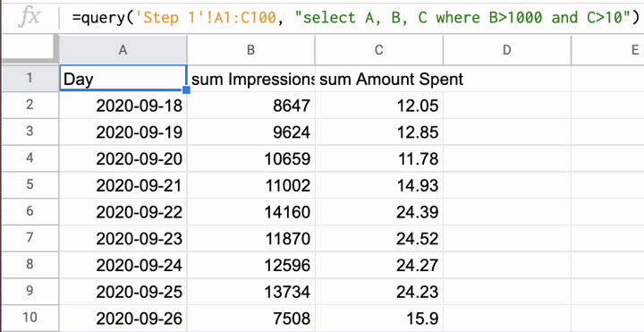
Task: Select the cell with value 24.52
Action: tap(379, 238)
